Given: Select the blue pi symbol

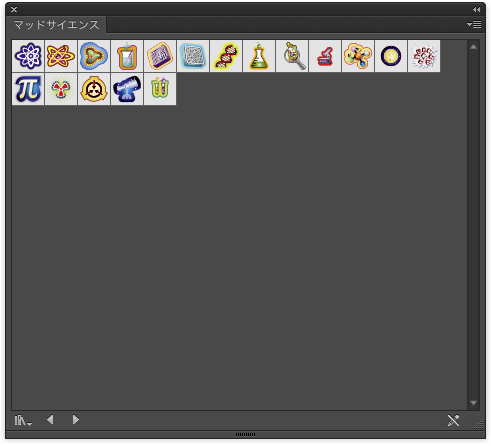Looking at the screenshot, I should (x=28, y=89).
